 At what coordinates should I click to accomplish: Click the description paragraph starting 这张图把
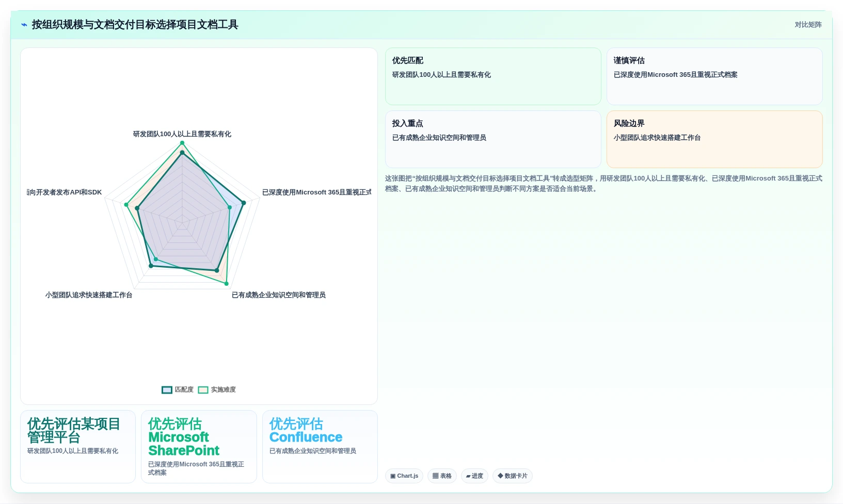(x=603, y=184)
